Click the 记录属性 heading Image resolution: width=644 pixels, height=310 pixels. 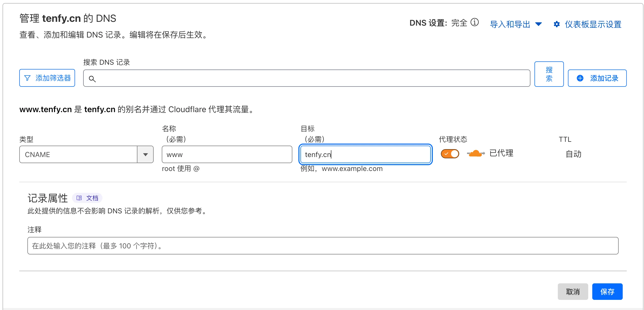click(x=48, y=198)
